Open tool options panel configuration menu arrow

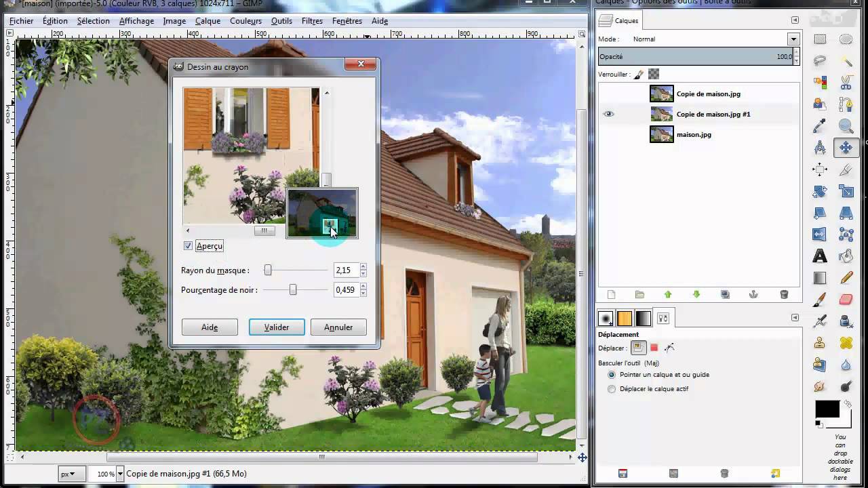[x=795, y=318]
